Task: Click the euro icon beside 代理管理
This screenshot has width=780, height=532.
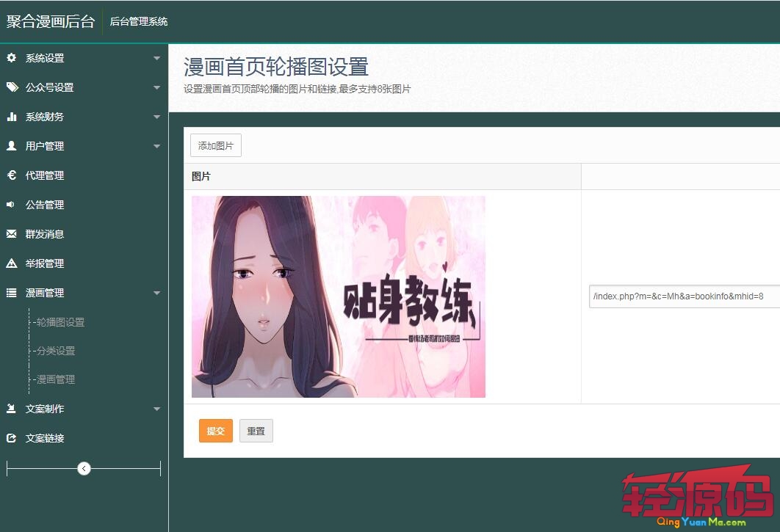Action: pos(12,175)
